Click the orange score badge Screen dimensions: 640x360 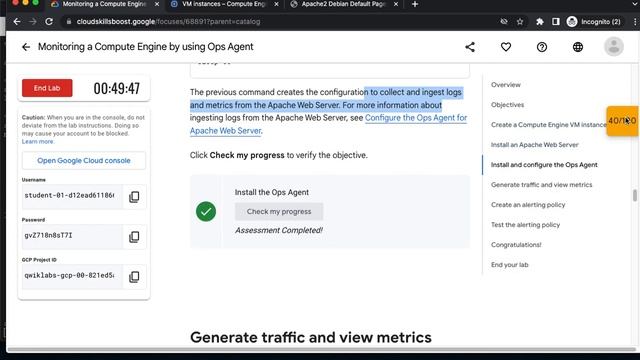(622, 121)
